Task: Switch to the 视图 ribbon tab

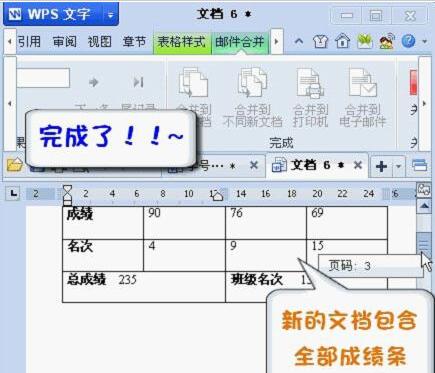Action: (99, 42)
